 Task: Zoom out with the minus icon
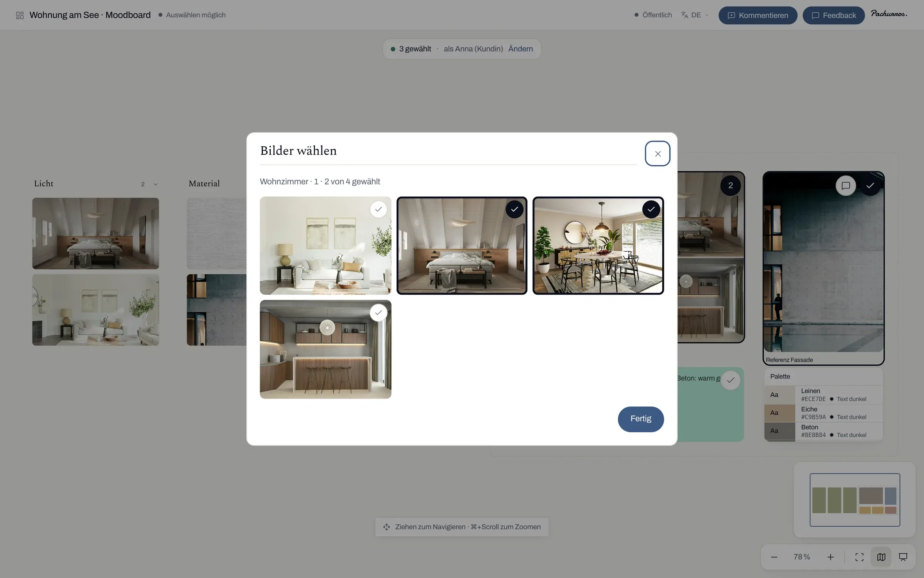(774, 557)
